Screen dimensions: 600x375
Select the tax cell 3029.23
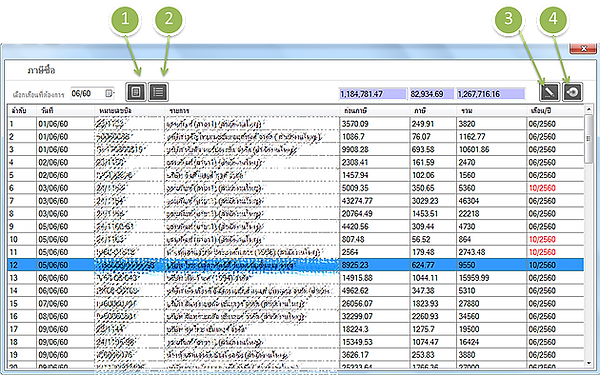coord(433,201)
